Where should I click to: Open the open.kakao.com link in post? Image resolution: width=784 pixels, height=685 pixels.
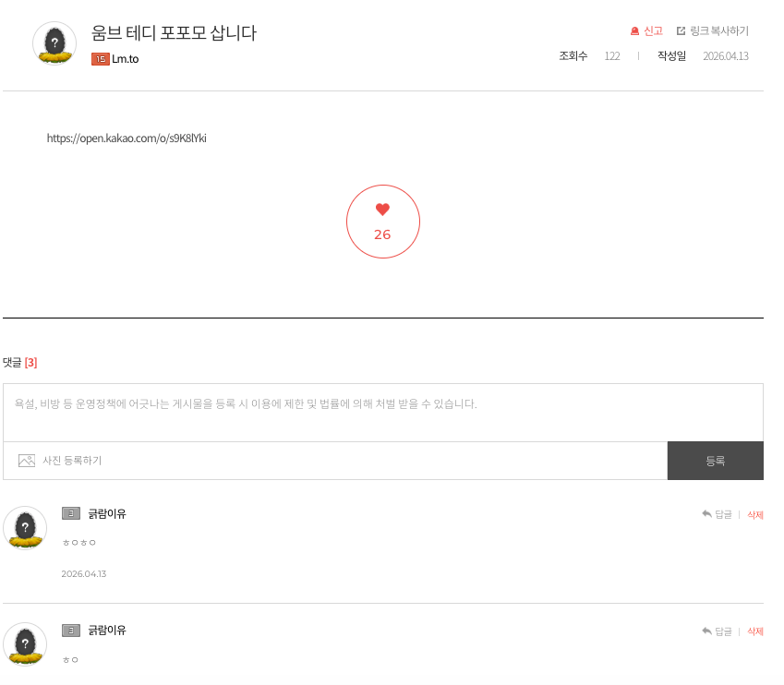pyautogui.click(x=127, y=138)
